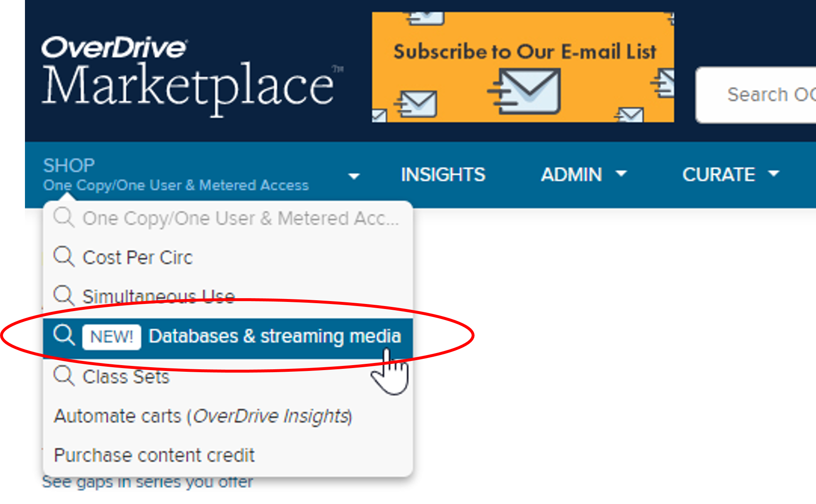816x504 pixels.
Task: Expand the CURATE dropdown arrow
Action: [x=774, y=173]
